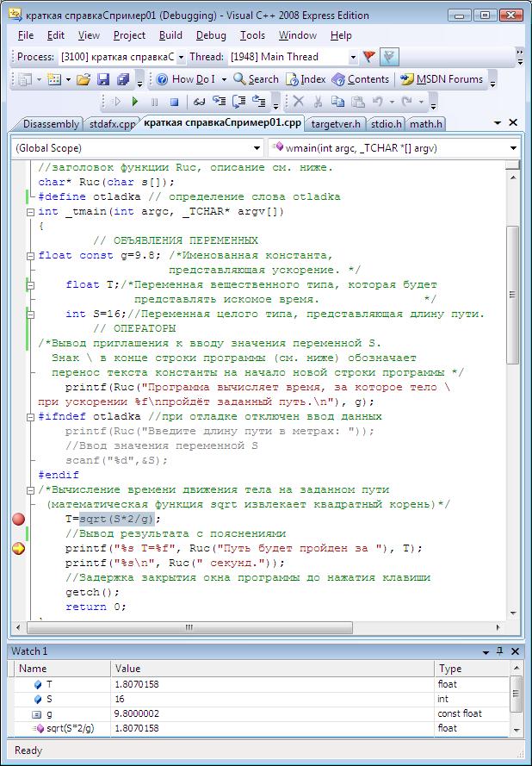Stop debugging with the blue square icon
Screen dimensions: 532x766
coord(174,102)
